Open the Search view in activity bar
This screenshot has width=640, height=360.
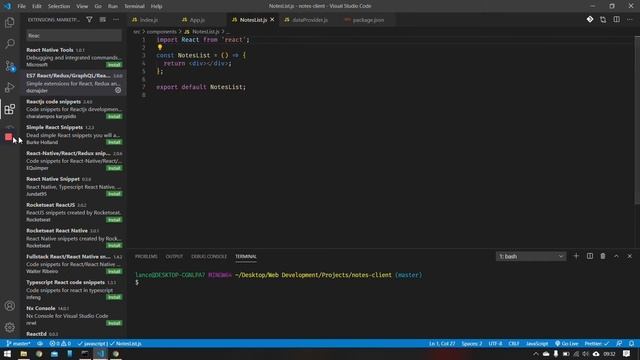[x=10, y=44]
